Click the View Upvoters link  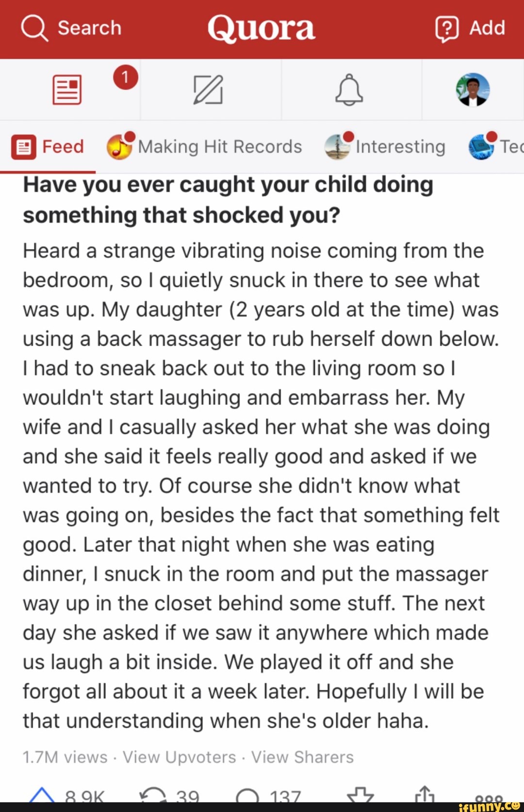click(179, 757)
